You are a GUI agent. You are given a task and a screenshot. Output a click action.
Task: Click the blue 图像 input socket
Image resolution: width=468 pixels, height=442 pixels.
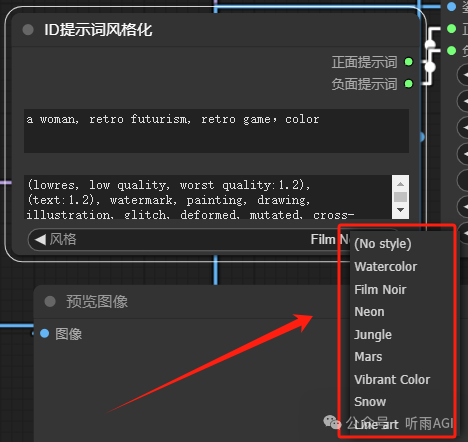tap(45, 333)
